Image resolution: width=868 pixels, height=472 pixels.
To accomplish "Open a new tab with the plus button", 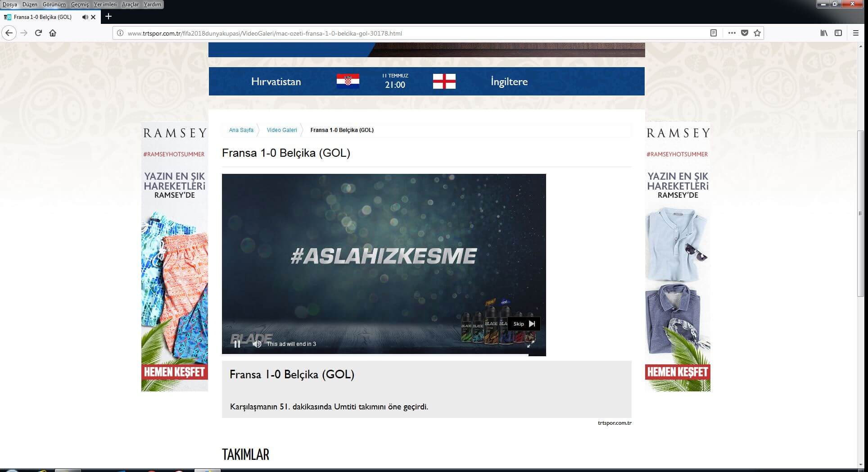I will click(x=108, y=17).
